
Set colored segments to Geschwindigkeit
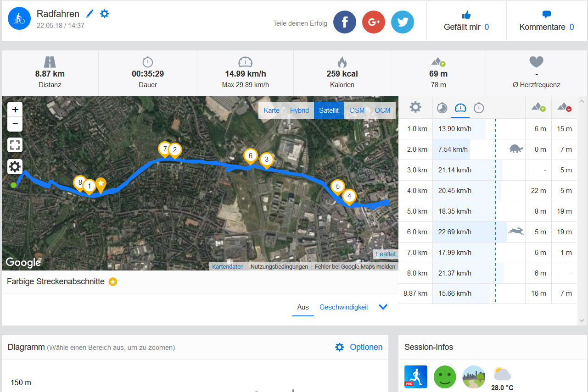click(344, 307)
